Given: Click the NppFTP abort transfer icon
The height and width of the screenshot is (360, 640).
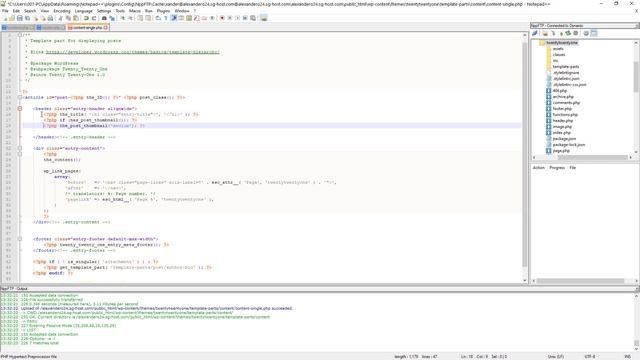Looking at the screenshot, I should [576, 33].
